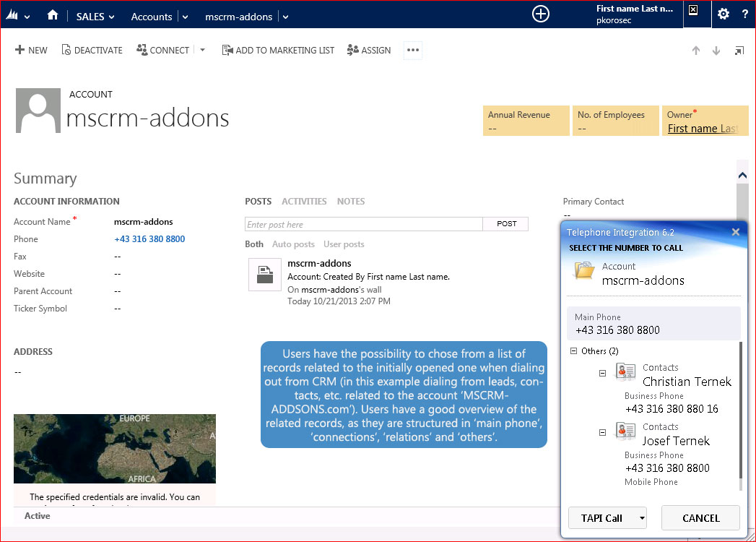
Task: Click ADD TO MARKETING LIST
Action: (278, 50)
